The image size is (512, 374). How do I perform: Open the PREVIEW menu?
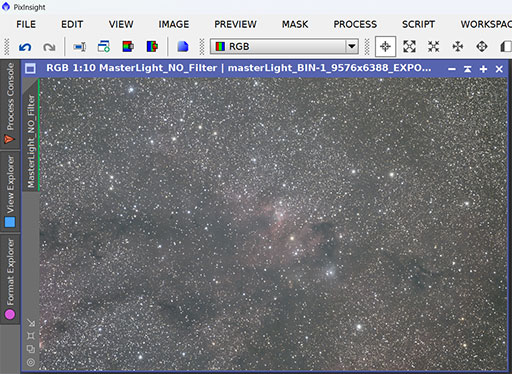click(235, 24)
